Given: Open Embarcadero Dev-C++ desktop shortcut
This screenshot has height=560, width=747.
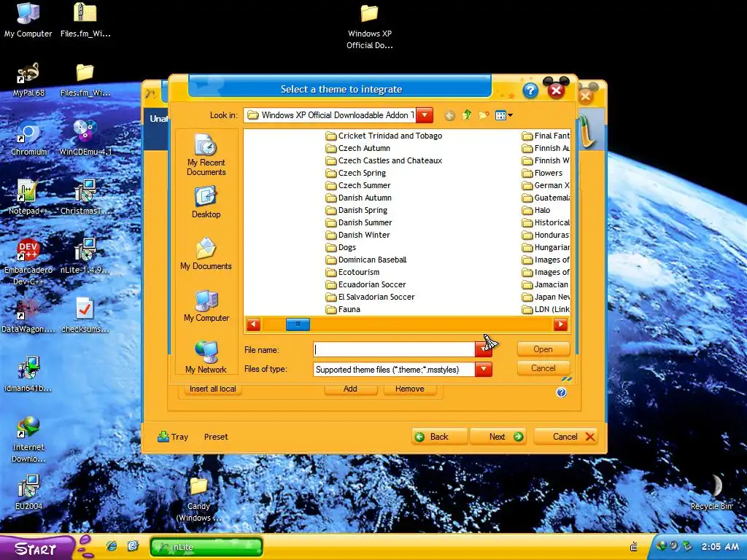Looking at the screenshot, I should pos(28,262).
